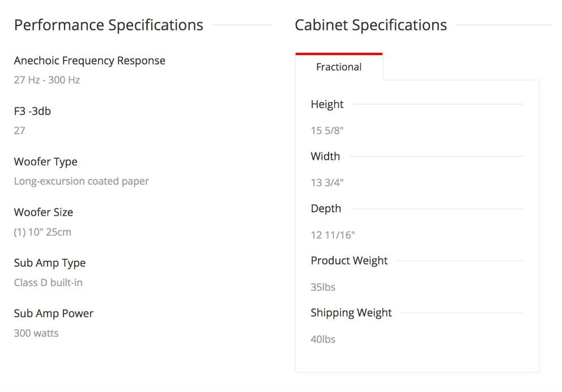
Task: Click the 27 Hz - 300 Hz value
Action: (47, 80)
